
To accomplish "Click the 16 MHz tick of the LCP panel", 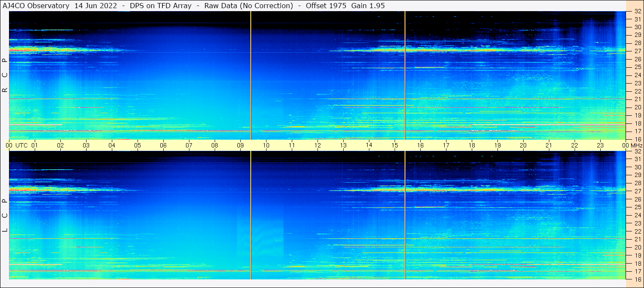I will click(637, 279).
